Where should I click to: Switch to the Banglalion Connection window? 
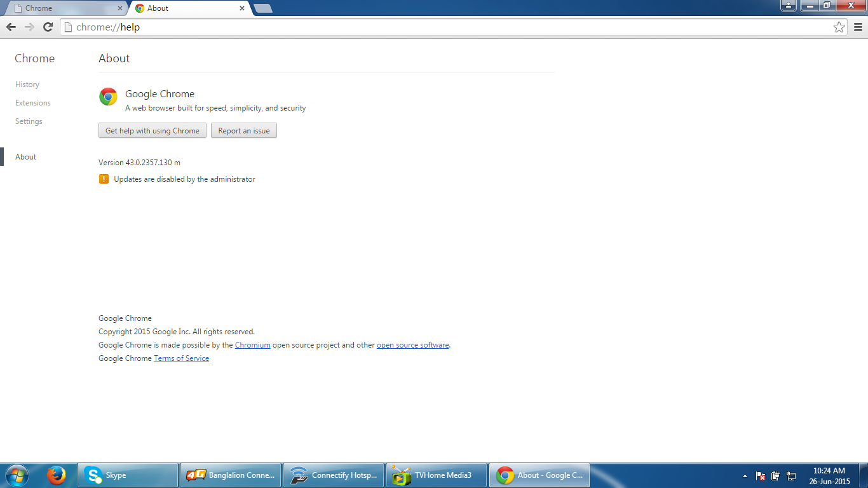(x=231, y=475)
